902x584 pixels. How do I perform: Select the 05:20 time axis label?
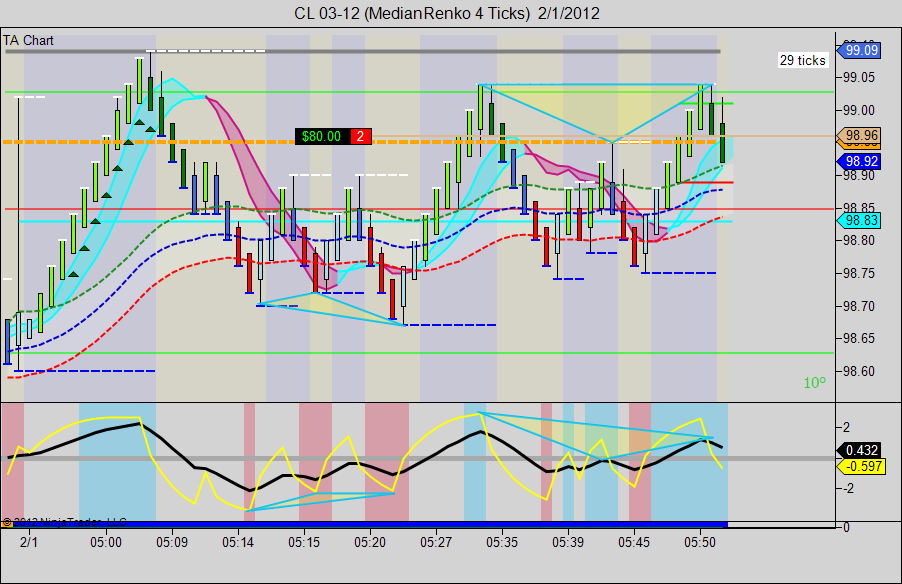click(370, 543)
